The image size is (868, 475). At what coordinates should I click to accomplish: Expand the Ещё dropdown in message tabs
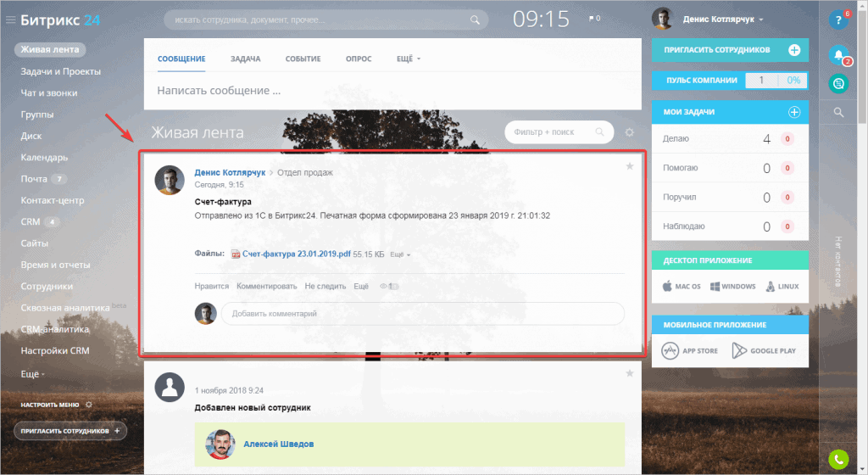coord(409,59)
